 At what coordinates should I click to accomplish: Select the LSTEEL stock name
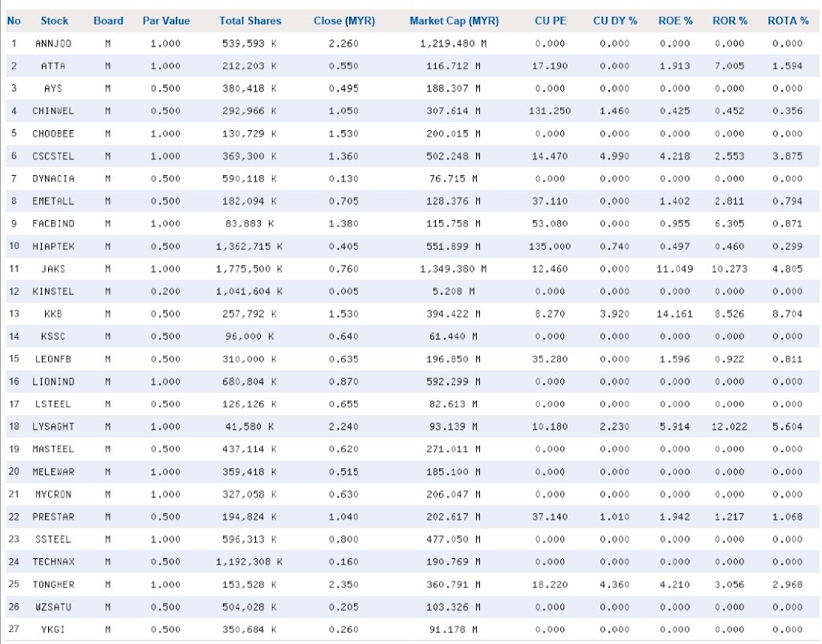[x=53, y=405]
